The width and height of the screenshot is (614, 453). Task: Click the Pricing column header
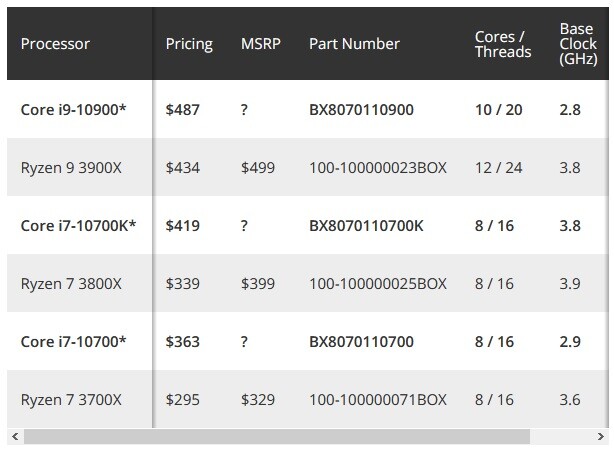[x=189, y=44]
